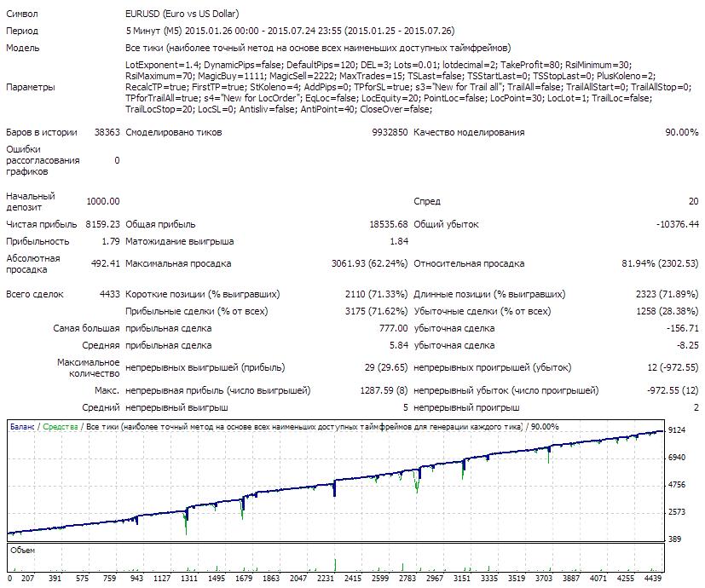Click the absolute drawdown value '492.41'

(x=106, y=263)
